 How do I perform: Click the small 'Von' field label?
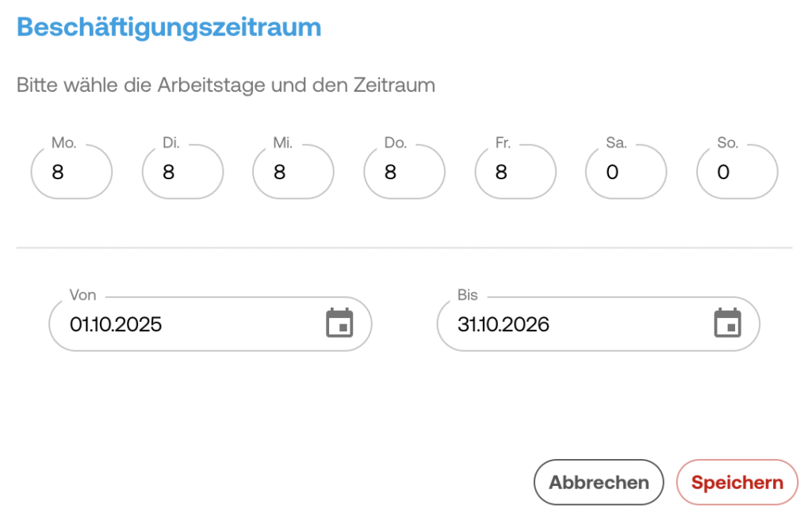(x=83, y=296)
